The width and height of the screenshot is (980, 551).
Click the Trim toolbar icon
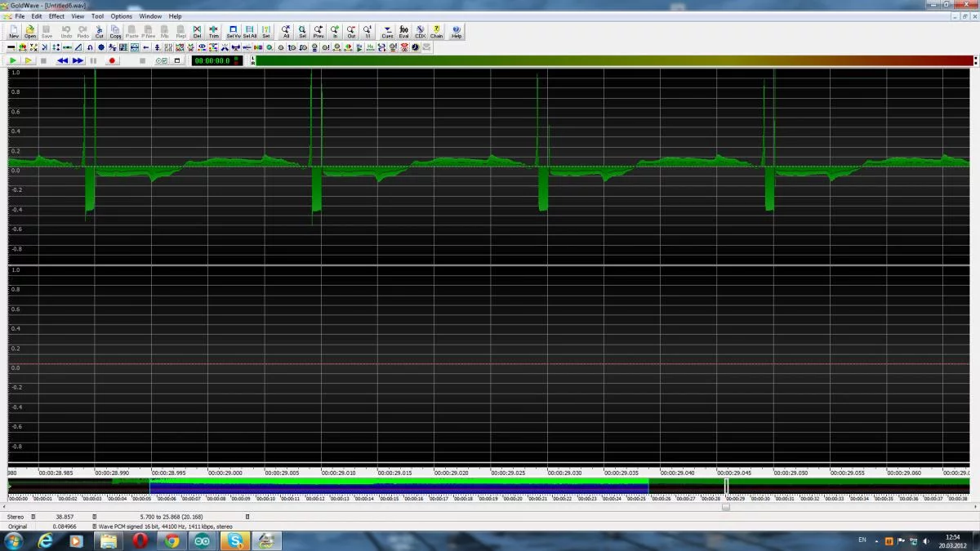[x=214, y=32]
